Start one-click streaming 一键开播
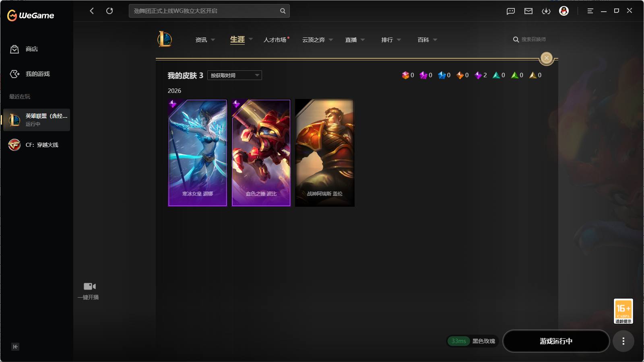The width and height of the screenshot is (644, 362). click(x=89, y=291)
